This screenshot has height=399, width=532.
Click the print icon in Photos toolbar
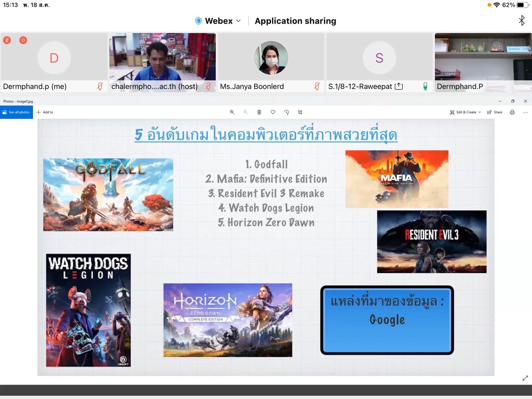[x=512, y=112]
